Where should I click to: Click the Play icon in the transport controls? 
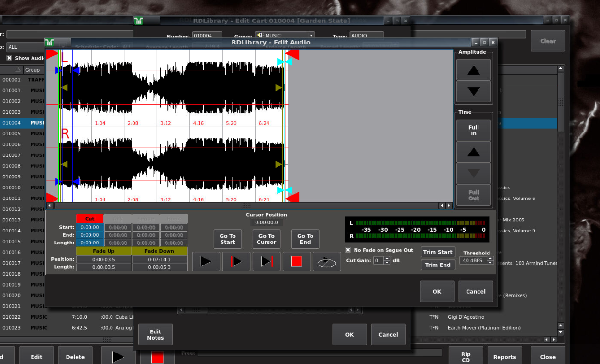coord(206,261)
